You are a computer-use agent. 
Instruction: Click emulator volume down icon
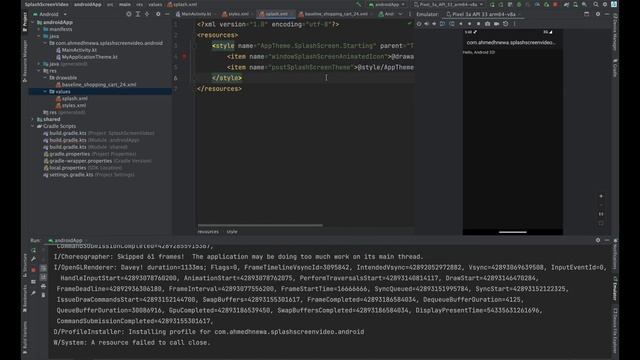[x=434, y=24]
